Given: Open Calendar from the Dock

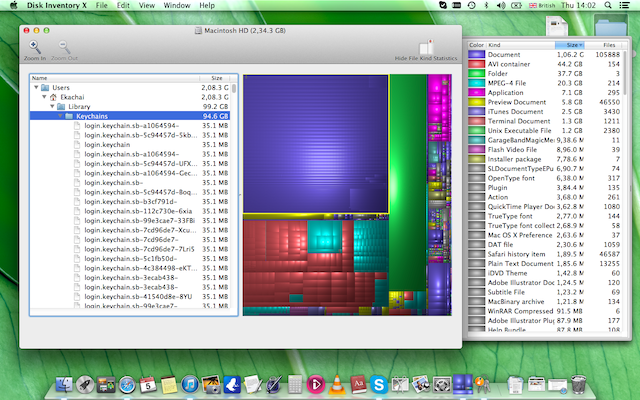Looking at the screenshot, I should point(148,384).
